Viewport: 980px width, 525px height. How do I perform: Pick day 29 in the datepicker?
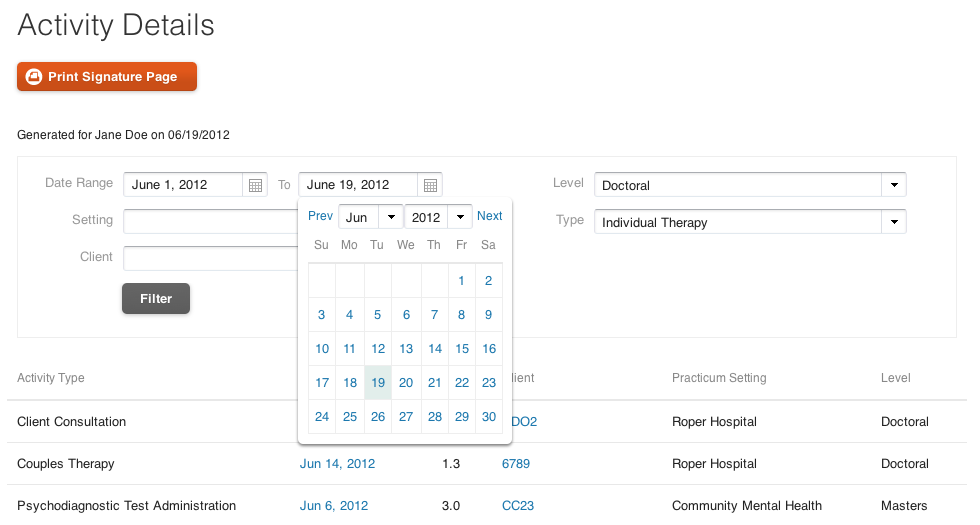[x=462, y=416]
